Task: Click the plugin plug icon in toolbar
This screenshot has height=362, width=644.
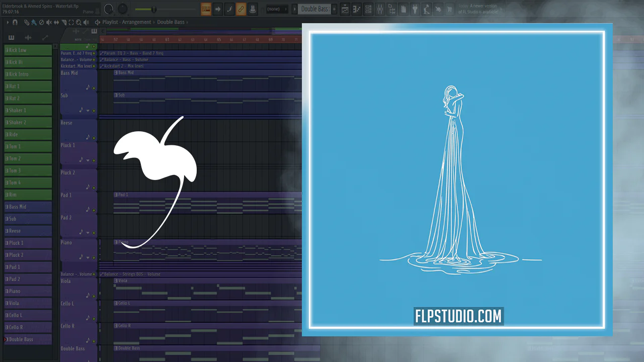Action: 415,9
